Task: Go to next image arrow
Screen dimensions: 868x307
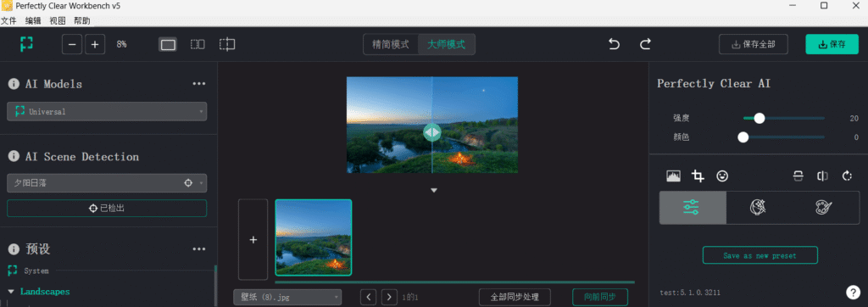Action: coord(390,297)
